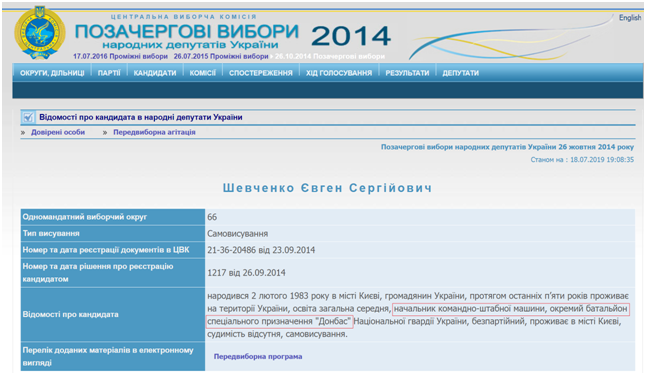Go to 26.07.2015 Проміжні вибори
This screenshot has height=386, width=646.
221,56
